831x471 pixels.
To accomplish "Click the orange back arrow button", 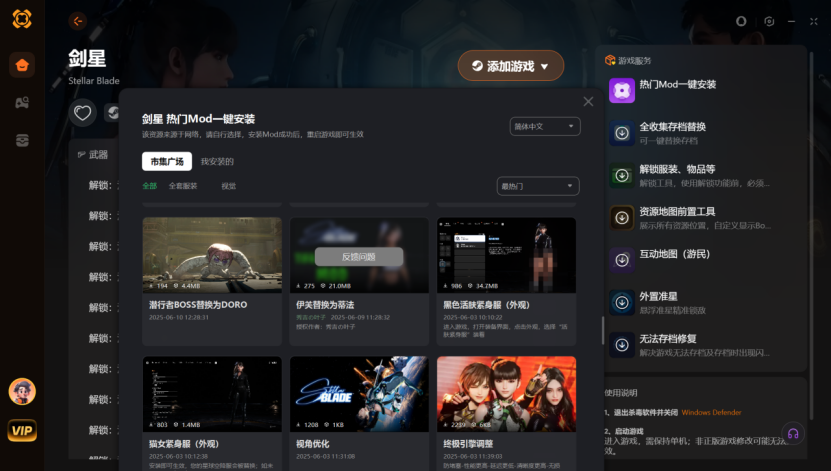I will pyautogui.click(x=78, y=20).
